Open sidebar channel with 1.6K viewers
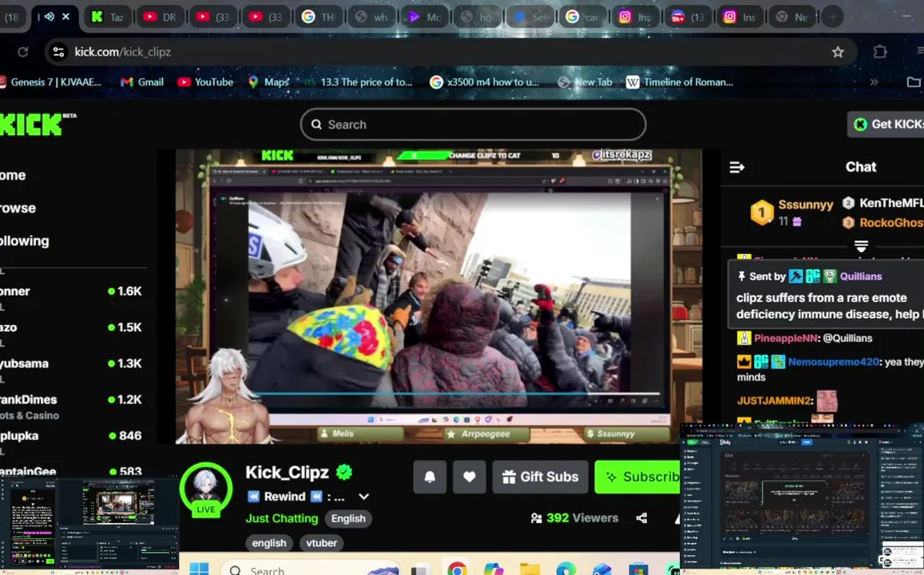 tap(72, 291)
